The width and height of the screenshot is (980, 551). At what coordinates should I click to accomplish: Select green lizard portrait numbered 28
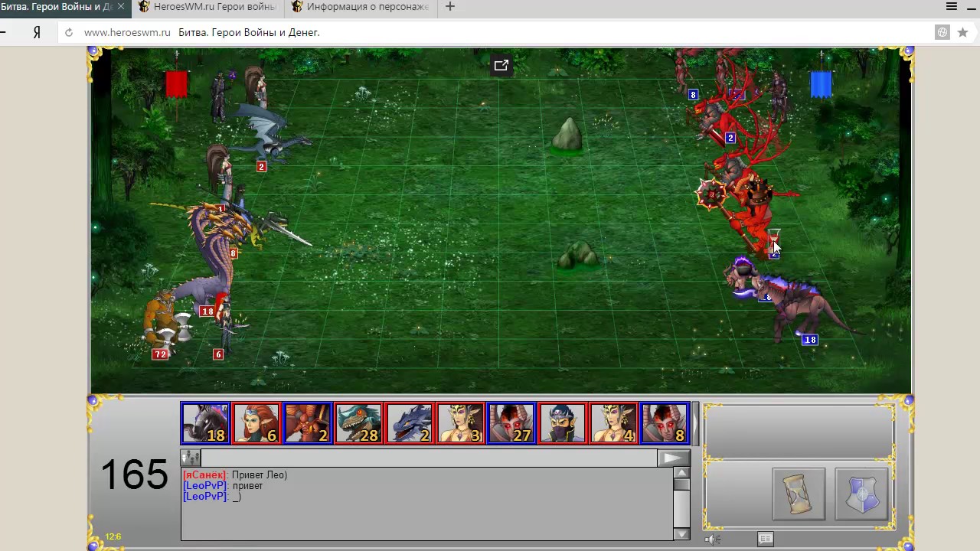point(358,423)
